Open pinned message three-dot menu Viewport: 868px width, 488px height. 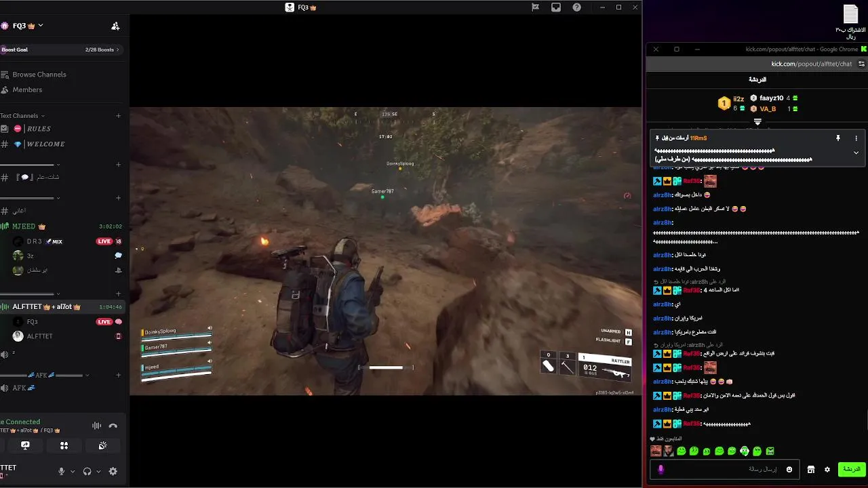856,138
